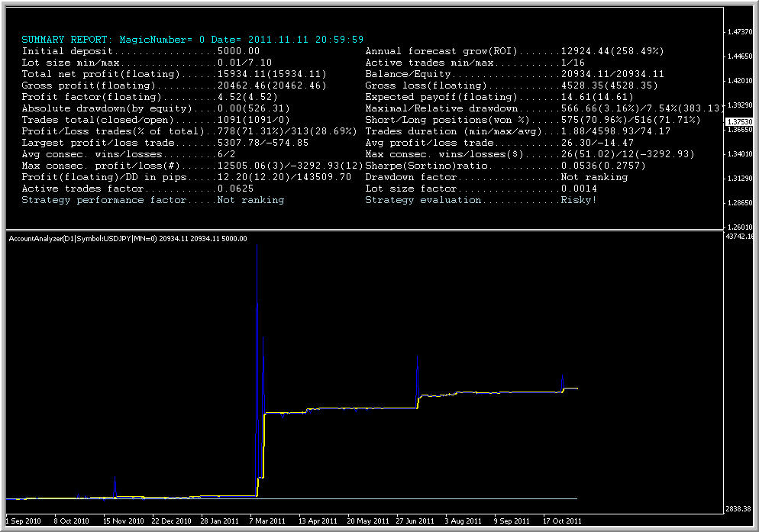Click the 2838.38 indicator scale value

pos(738,509)
